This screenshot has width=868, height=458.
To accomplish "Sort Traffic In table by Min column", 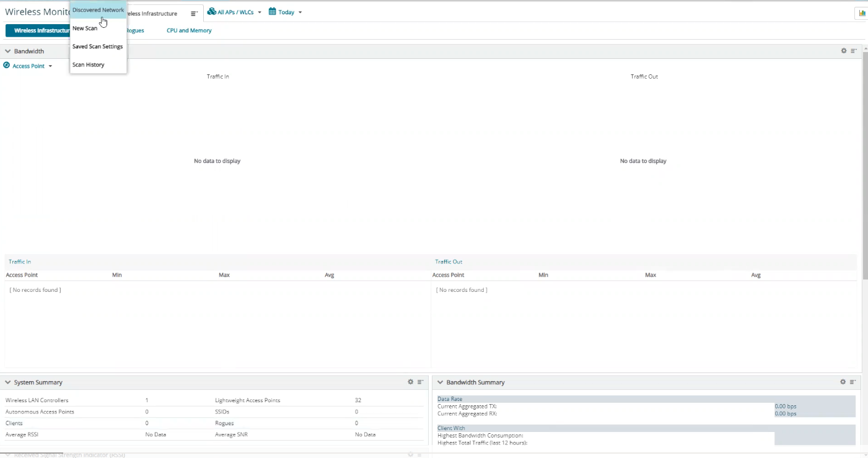I will [x=117, y=275].
